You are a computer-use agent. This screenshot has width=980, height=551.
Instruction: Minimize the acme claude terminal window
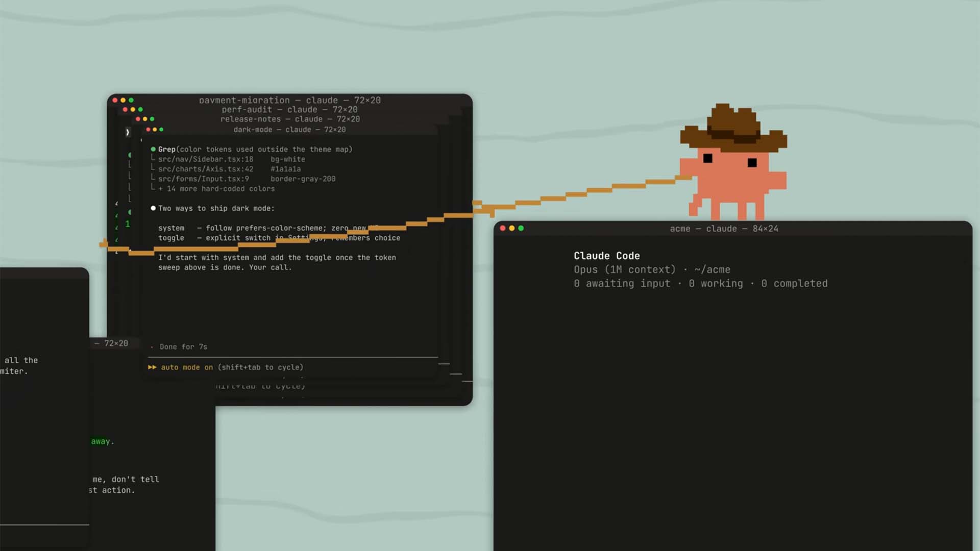tap(512, 228)
